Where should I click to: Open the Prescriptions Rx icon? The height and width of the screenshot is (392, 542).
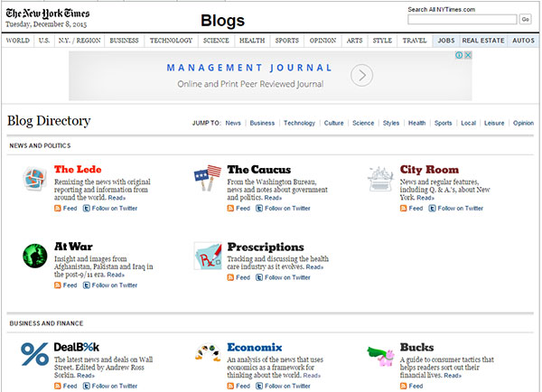[208, 257]
